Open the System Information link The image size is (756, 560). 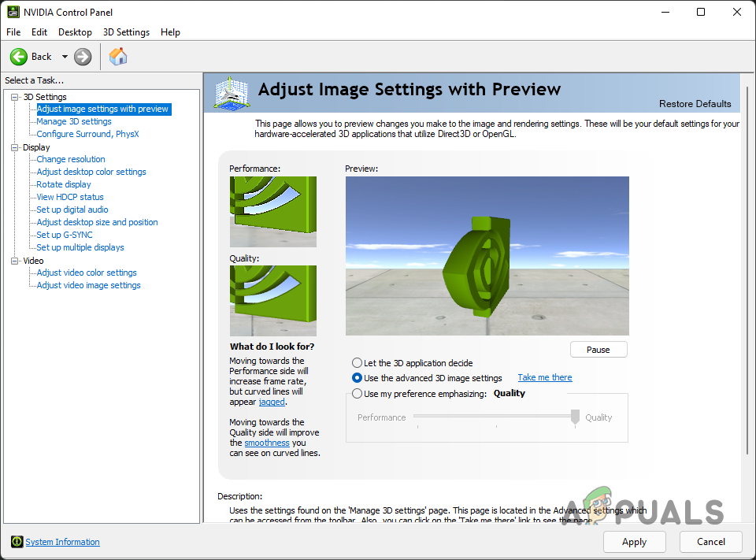(x=63, y=542)
